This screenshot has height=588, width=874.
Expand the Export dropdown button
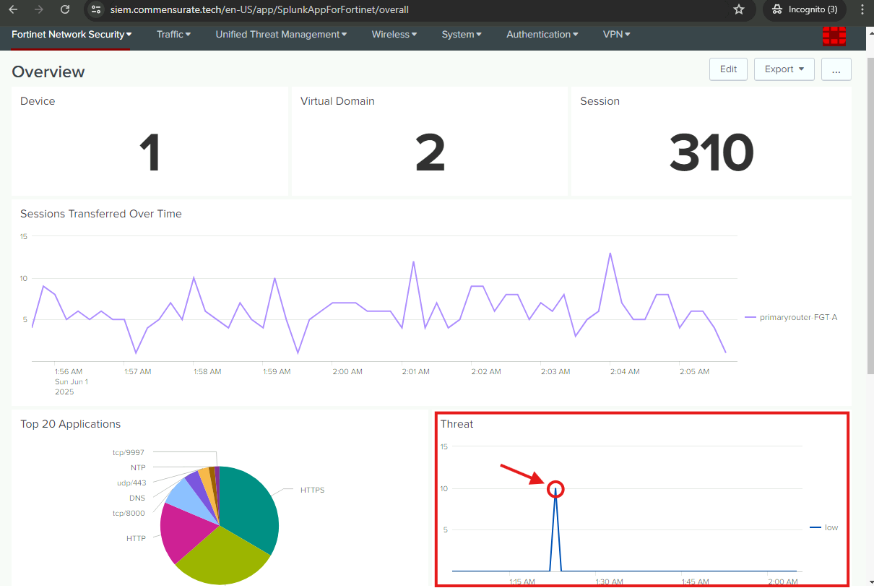coord(784,69)
